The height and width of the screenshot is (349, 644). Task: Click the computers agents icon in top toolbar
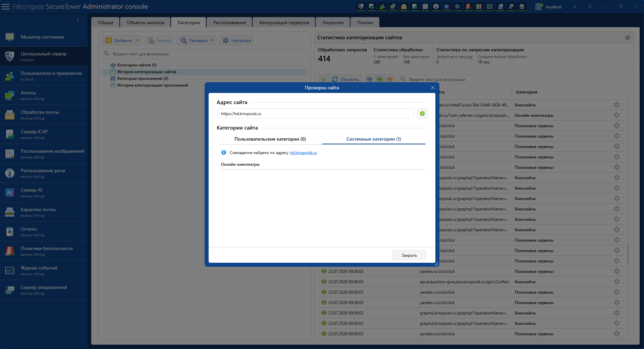click(393, 7)
